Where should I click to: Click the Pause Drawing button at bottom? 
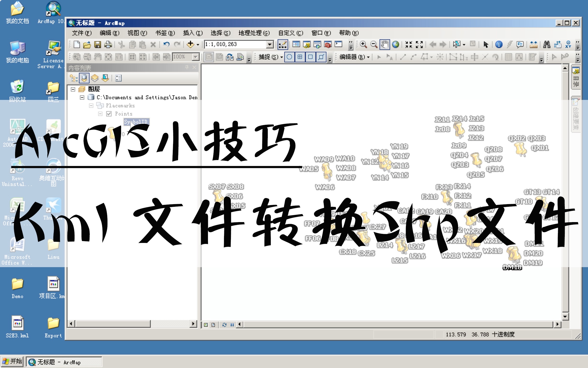232,325
